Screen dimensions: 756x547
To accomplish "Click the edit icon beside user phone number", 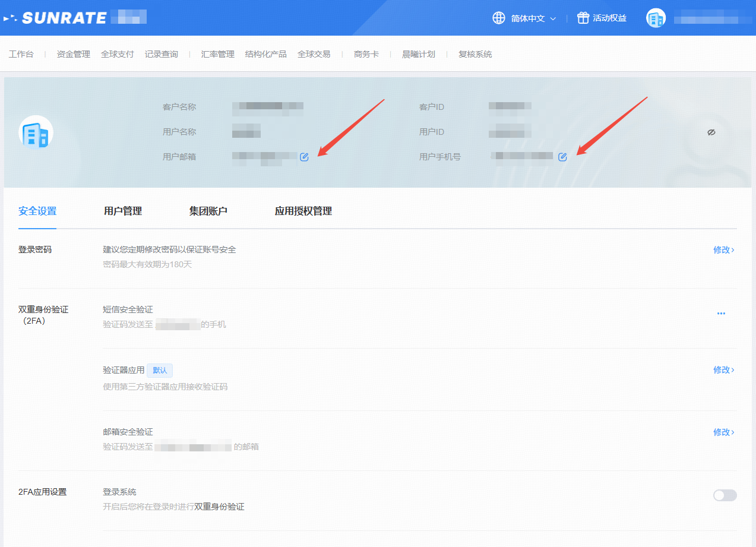I will tap(562, 157).
